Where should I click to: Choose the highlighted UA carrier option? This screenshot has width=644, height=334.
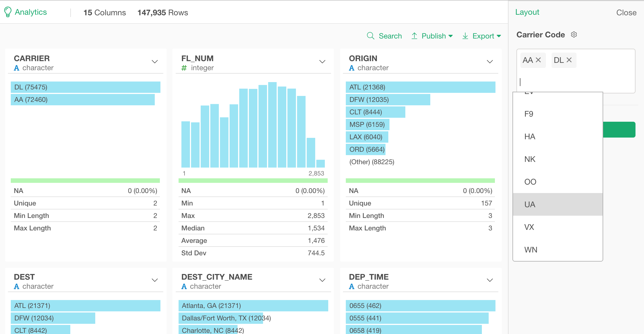click(558, 204)
